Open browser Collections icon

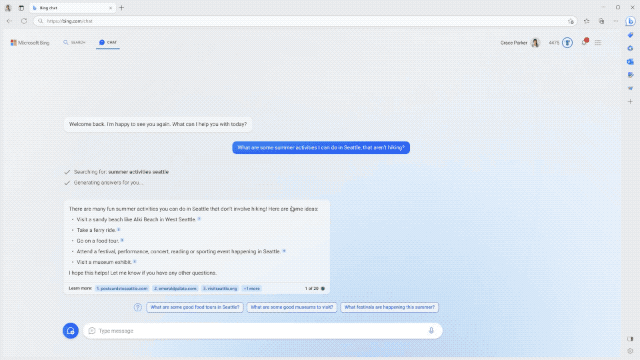601,21
